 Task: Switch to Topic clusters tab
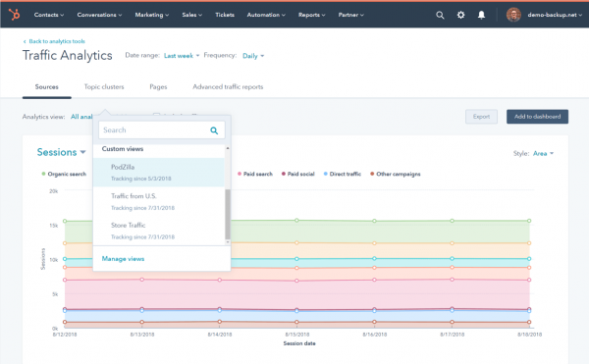click(x=104, y=87)
